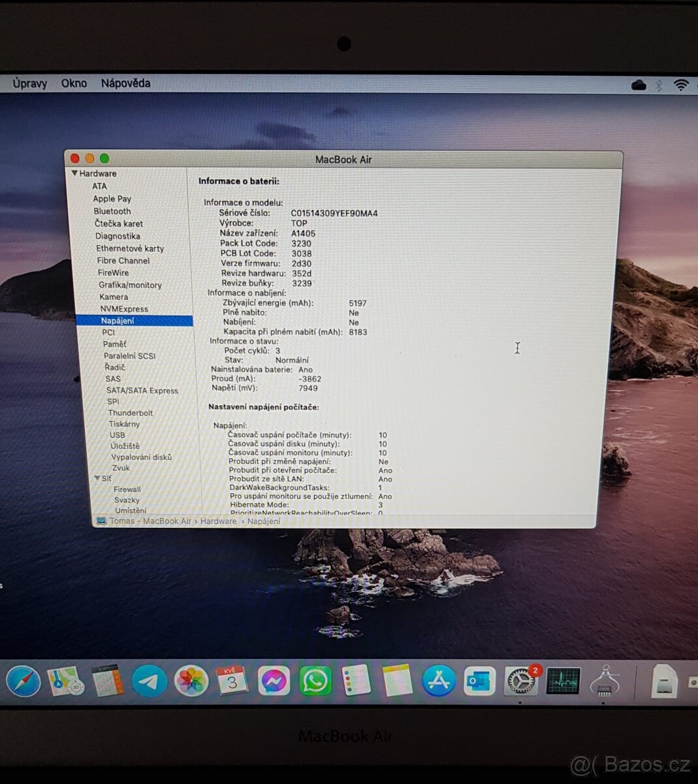Click the Wi-Fi icon in the menu bar
This screenshot has width=698, height=784.
pyautogui.click(x=681, y=84)
